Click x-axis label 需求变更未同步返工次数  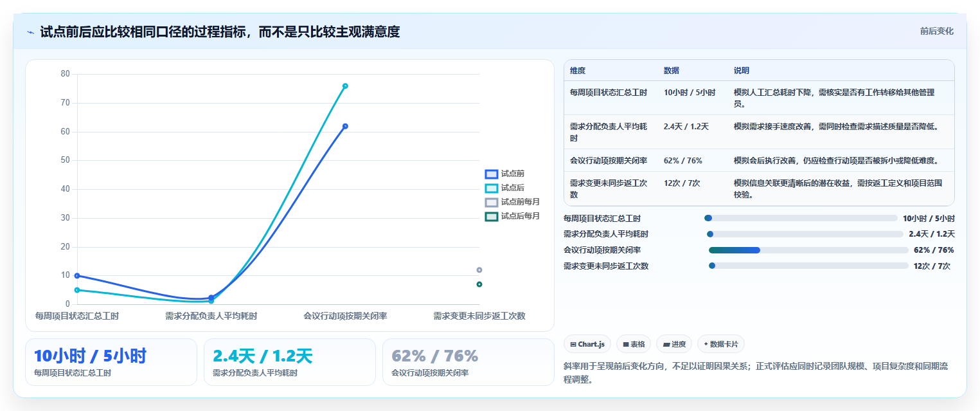click(x=479, y=316)
